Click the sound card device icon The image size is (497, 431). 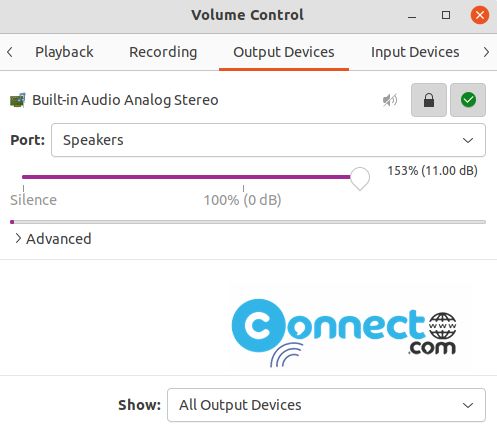click(18, 100)
